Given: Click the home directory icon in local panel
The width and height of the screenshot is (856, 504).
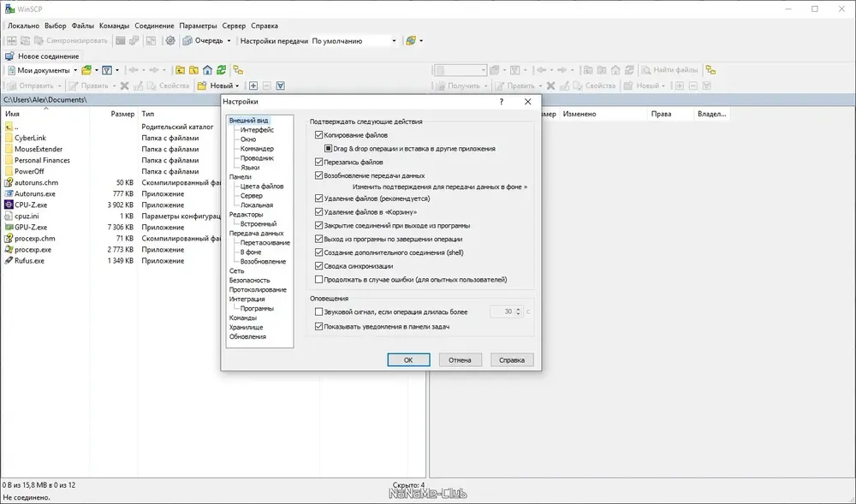Looking at the screenshot, I should coord(207,70).
